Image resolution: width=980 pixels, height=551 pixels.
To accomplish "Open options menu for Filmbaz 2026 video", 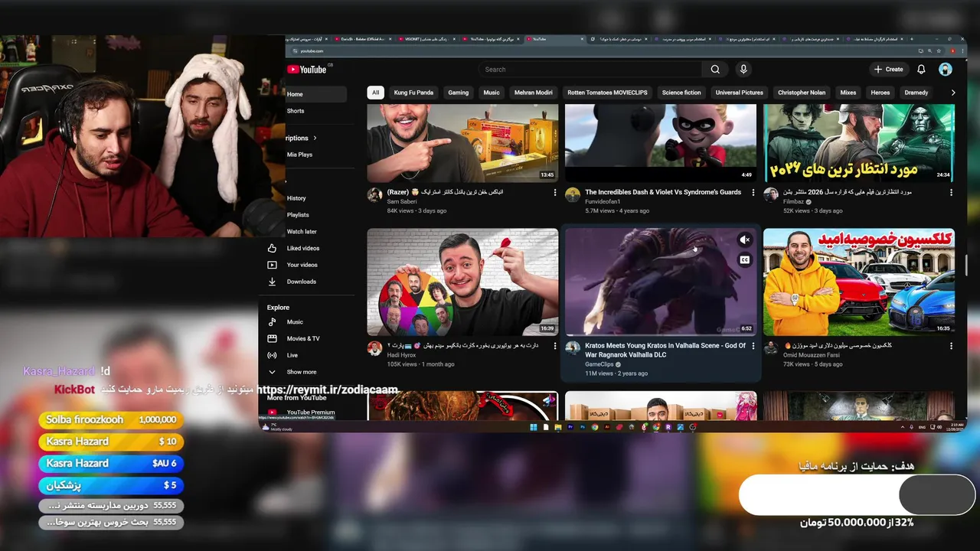I will [952, 193].
